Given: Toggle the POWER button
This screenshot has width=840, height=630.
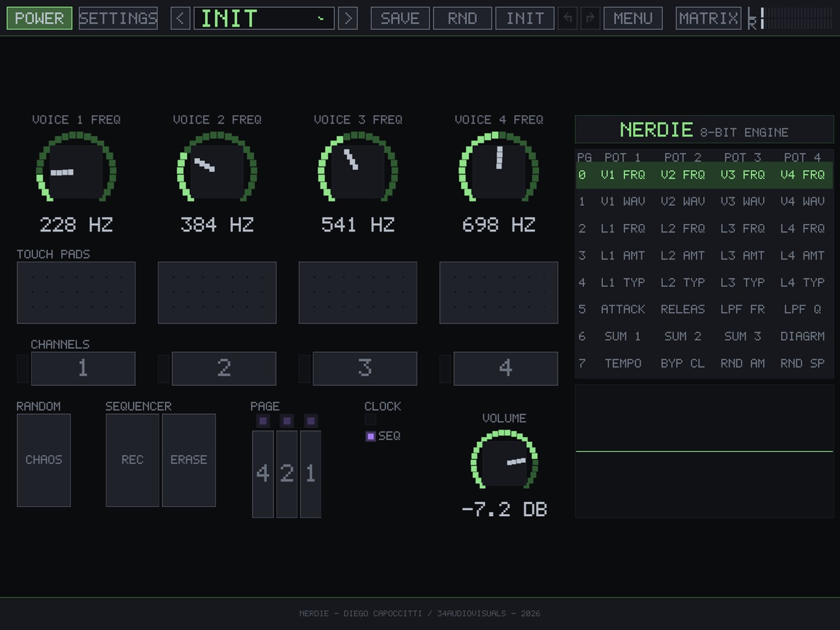Looking at the screenshot, I should pos(39,18).
